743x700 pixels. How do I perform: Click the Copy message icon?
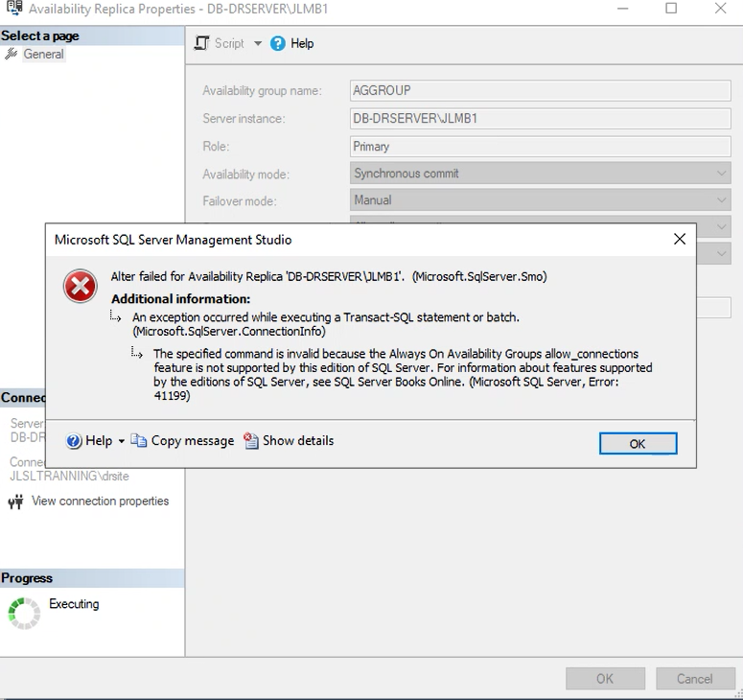coord(138,441)
